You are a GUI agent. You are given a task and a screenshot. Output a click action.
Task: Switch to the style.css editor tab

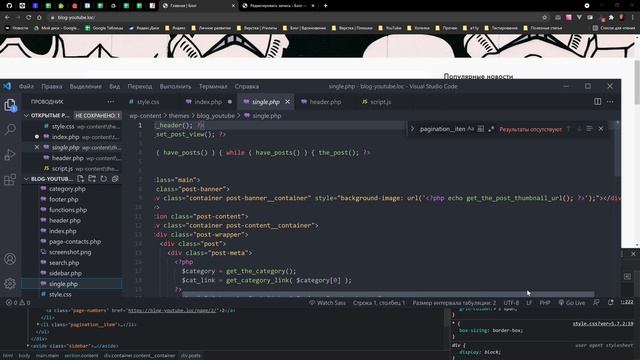click(148, 102)
